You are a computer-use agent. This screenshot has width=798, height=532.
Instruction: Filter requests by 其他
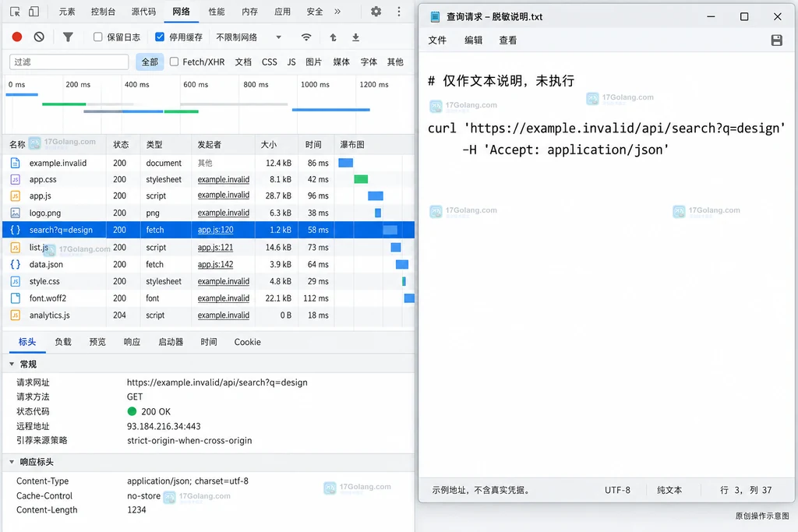click(x=395, y=62)
